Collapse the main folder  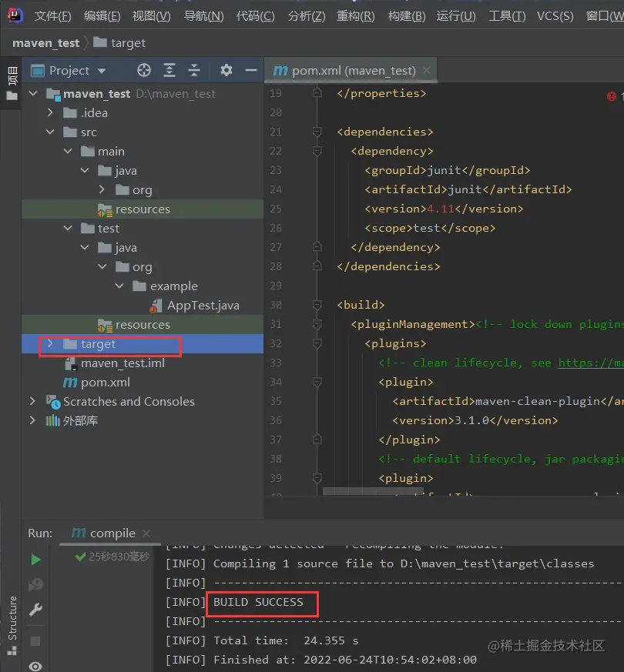click(x=68, y=151)
